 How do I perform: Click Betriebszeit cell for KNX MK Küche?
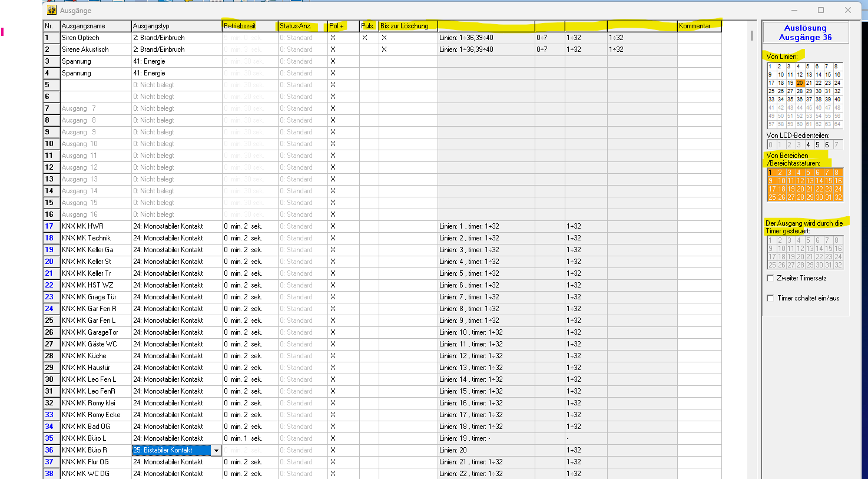point(249,356)
